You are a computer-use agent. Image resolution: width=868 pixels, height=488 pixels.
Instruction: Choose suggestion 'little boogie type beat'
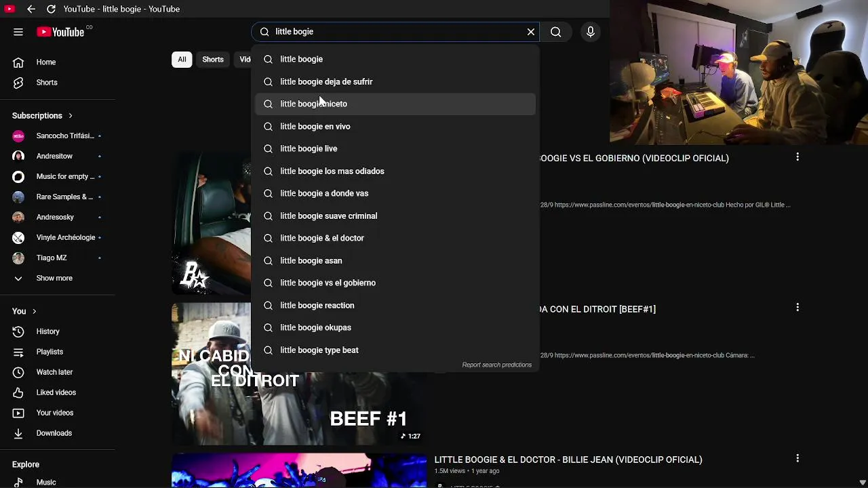pos(395,350)
